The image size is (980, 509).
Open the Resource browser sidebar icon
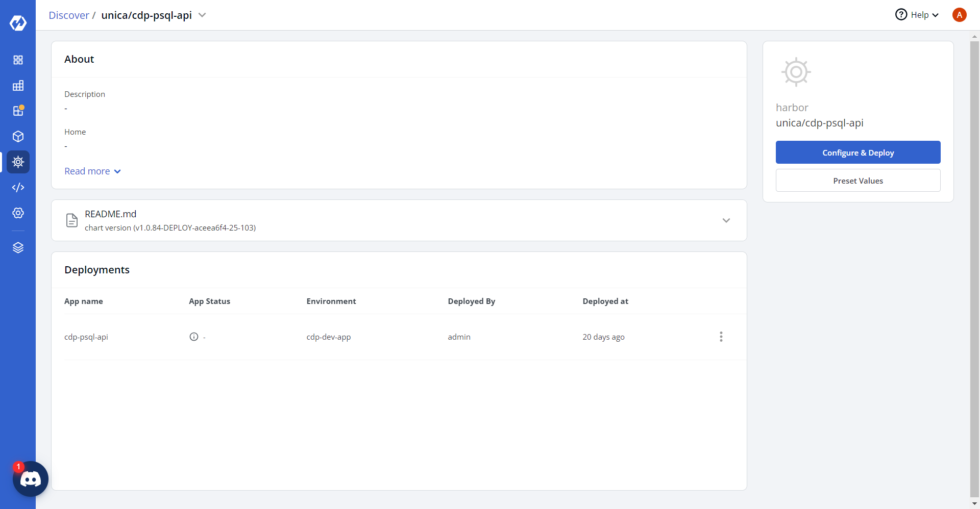pyautogui.click(x=18, y=86)
